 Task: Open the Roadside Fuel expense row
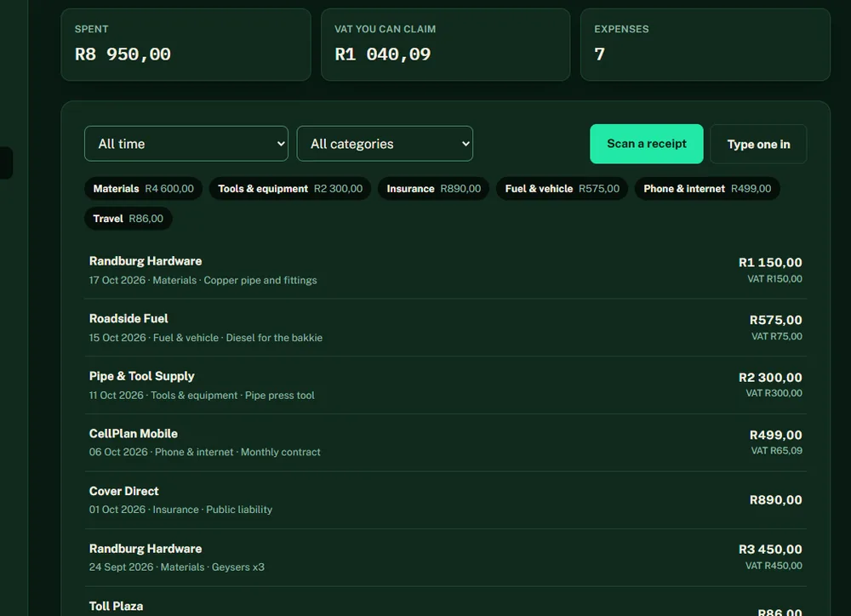(x=446, y=328)
